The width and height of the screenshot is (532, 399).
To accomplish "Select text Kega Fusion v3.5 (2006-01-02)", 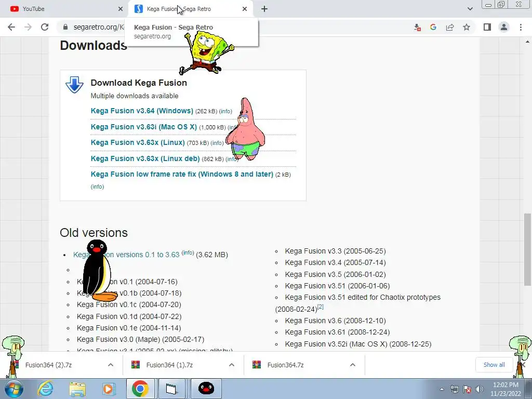I will [x=335, y=274].
